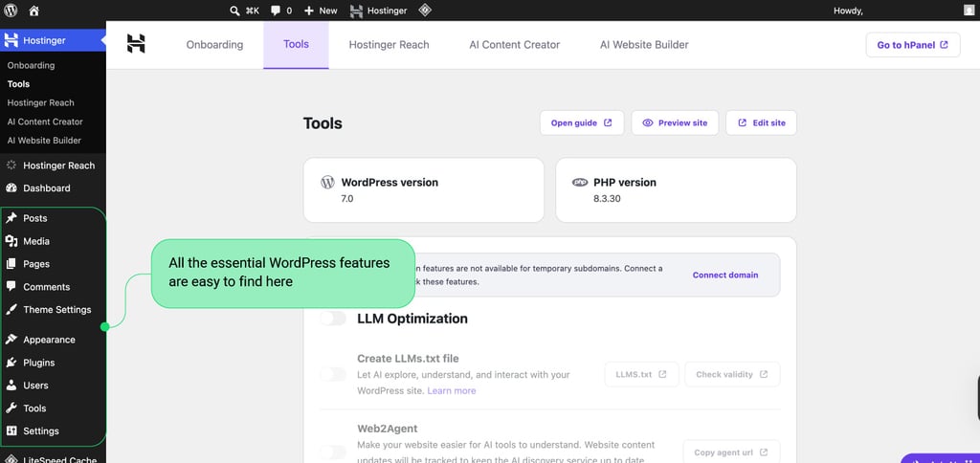
Task: Toggle the LLM Optimization switch
Action: tap(332, 319)
